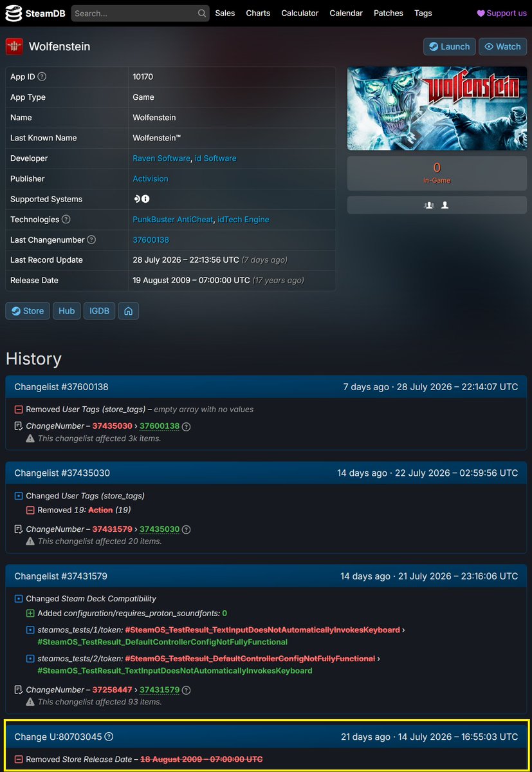Open the SteamDB home logo
This screenshot has width=532, height=772.
(x=35, y=14)
